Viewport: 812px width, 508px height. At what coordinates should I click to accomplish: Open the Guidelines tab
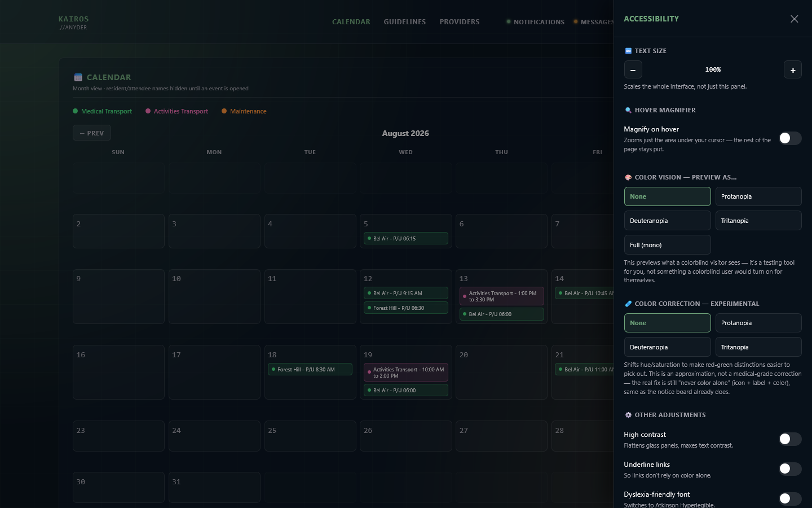[x=405, y=22]
